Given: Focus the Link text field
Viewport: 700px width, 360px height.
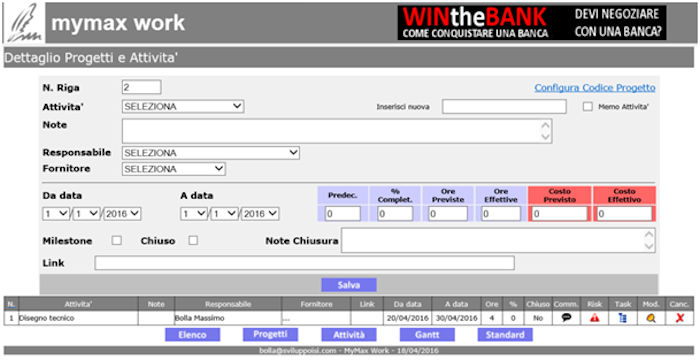Looking at the screenshot, I should (x=304, y=263).
